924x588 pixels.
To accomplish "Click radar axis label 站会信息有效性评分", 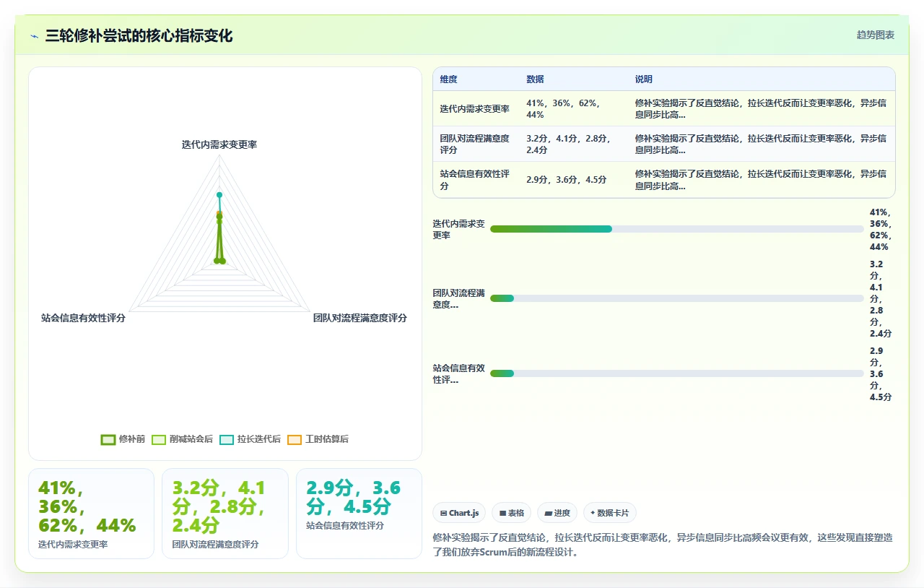I will (83, 318).
